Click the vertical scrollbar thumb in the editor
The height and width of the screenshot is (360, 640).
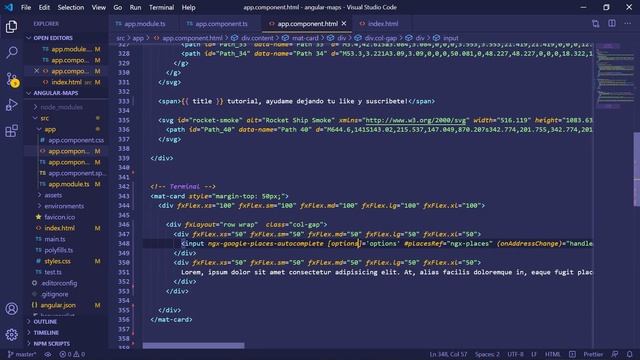coord(636,169)
